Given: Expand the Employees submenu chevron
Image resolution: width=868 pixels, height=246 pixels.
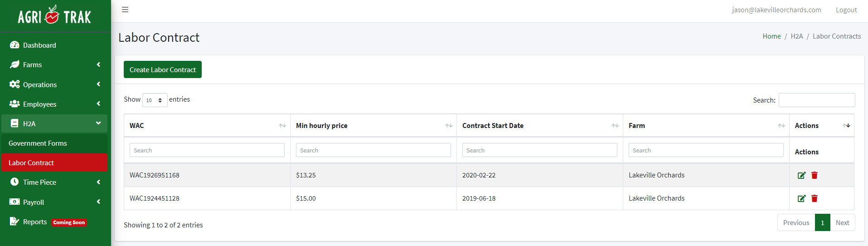Looking at the screenshot, I should pos(98,104).
